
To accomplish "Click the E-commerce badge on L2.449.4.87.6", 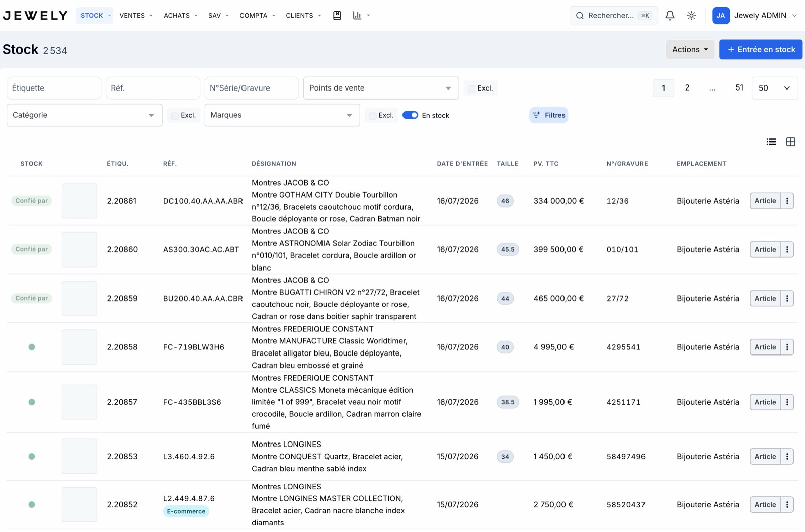I will [x=186, y=511].
